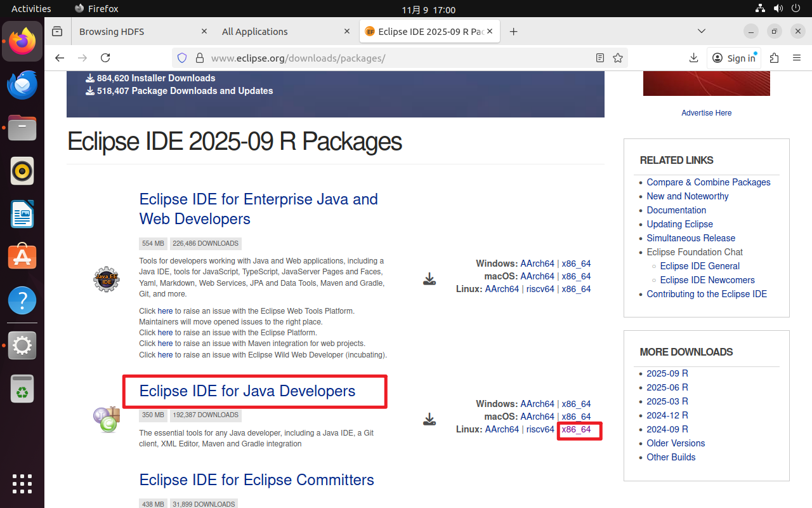Bookmark the page with the star icon

click(617, 58)
